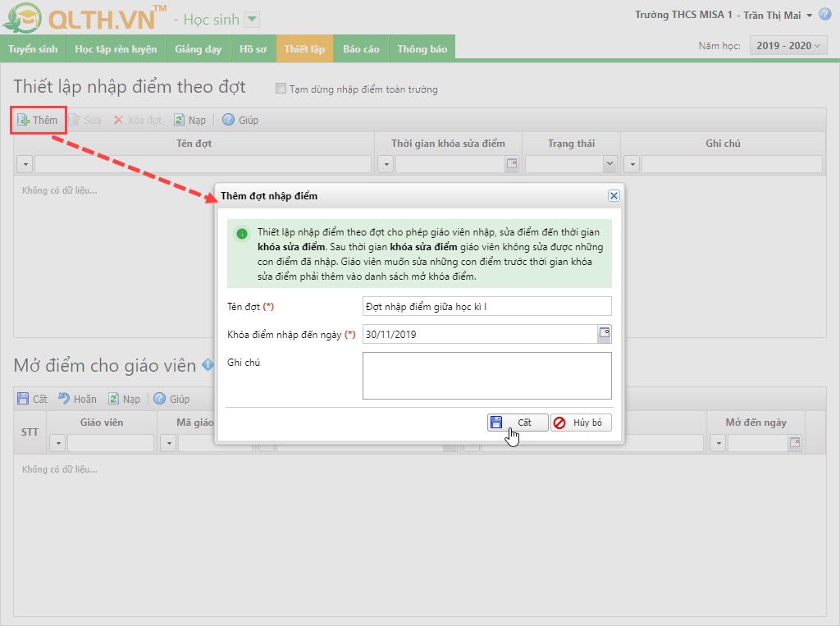The height and width of the screenshot is (626, 840).
Task: Open the Thiết lập tab
Action: pyautogui.click(x=305, y=48)
